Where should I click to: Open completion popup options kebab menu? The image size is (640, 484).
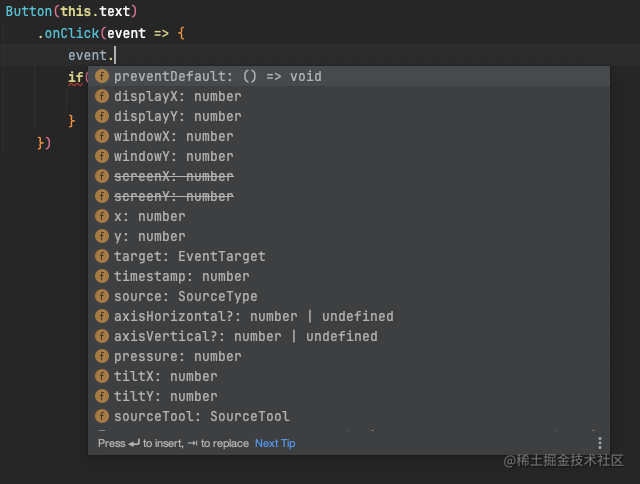(600, 443)
